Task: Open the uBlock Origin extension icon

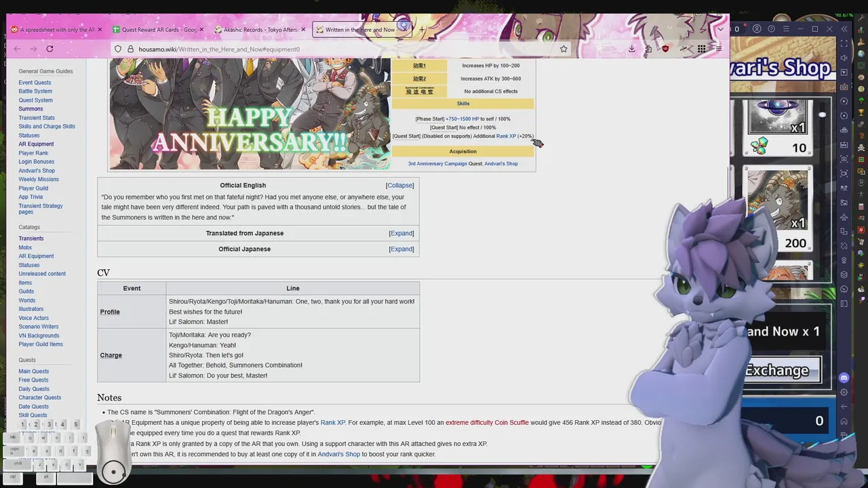Action: click(665, 49)
